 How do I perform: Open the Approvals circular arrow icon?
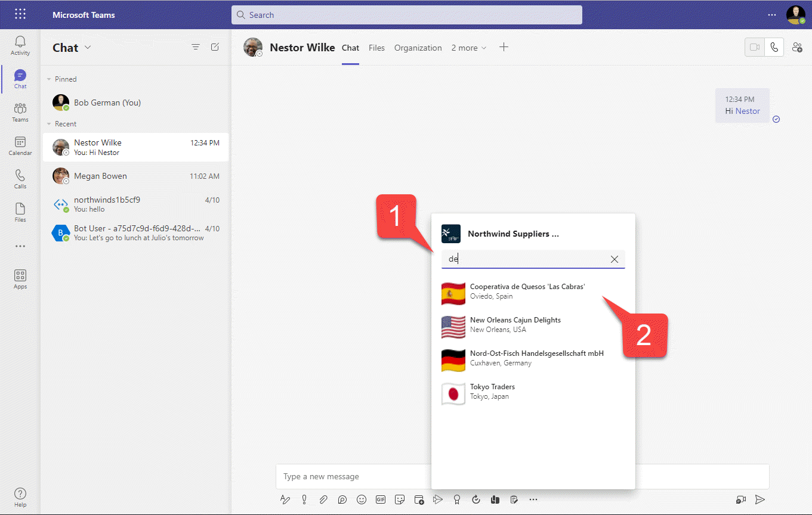click(476, 500)
